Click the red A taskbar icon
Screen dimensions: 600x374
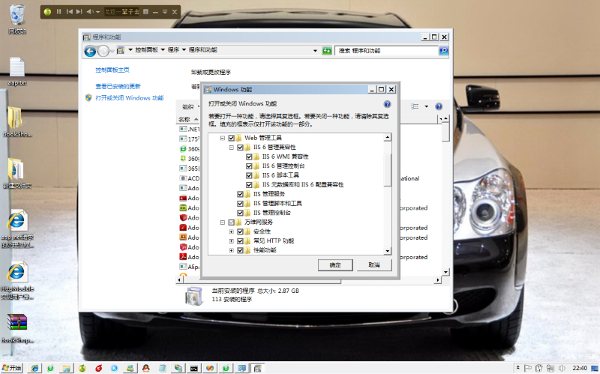[146, 368]
